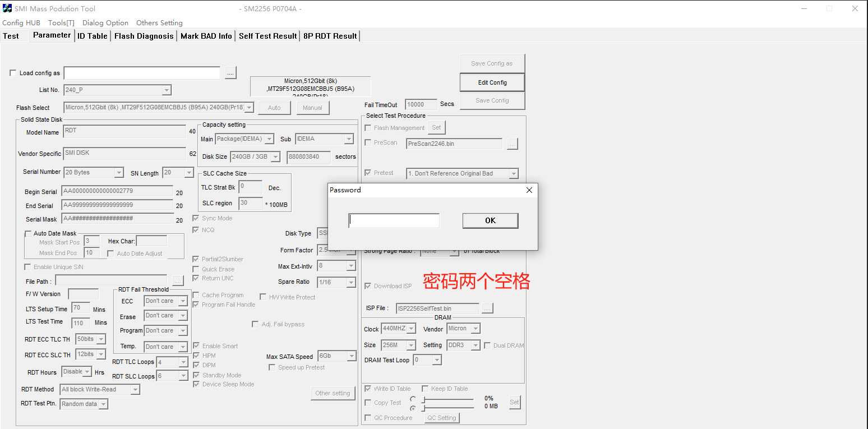
Task: Click the Save Config as button
Action: tap(492, 63)
